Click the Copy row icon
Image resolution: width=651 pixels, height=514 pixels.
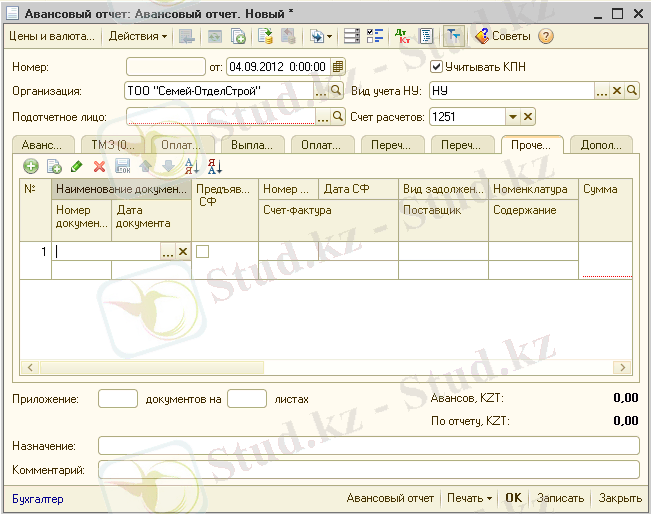[54, 166]
